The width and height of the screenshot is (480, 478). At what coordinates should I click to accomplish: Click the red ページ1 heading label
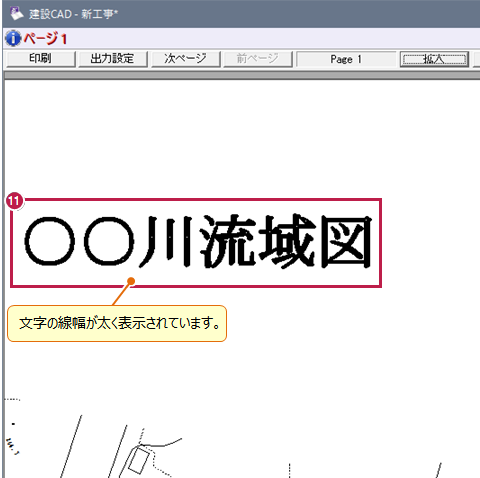(45, 39)
